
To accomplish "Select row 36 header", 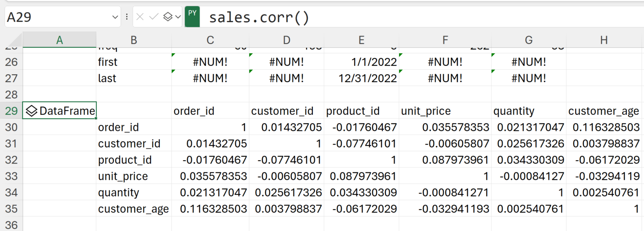I will pos(11,225).
